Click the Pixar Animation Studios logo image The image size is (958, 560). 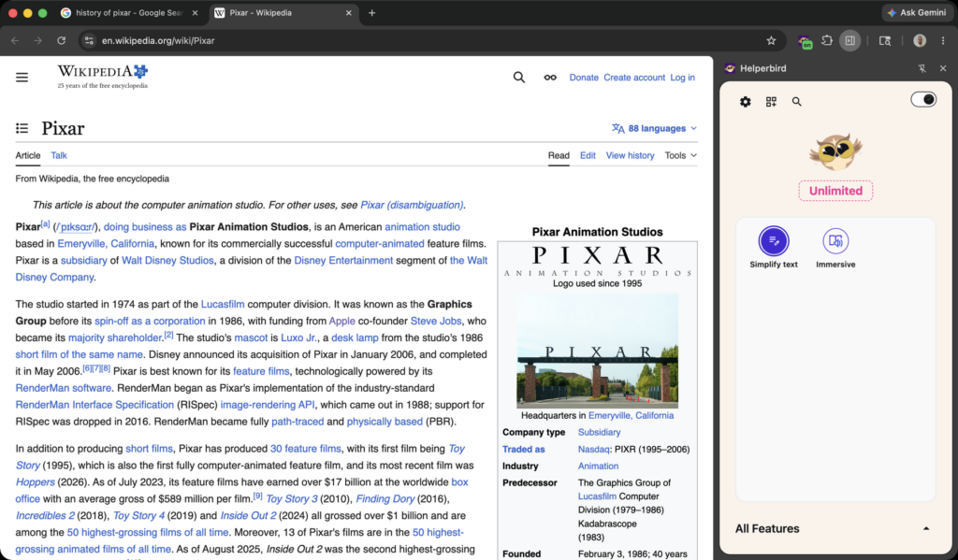pyautogui.click(x=597, y=261)
